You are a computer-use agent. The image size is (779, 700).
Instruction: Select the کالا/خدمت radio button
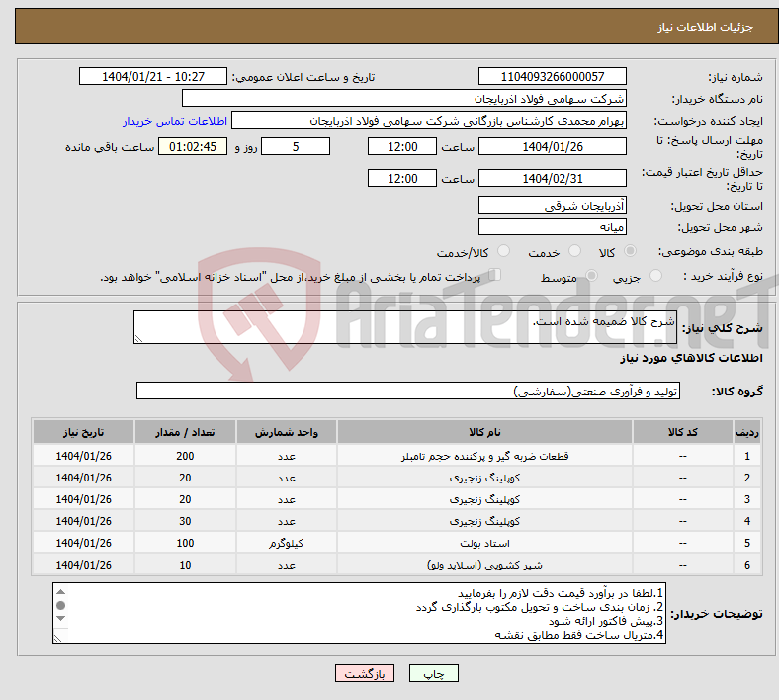[x=504, y=251]
